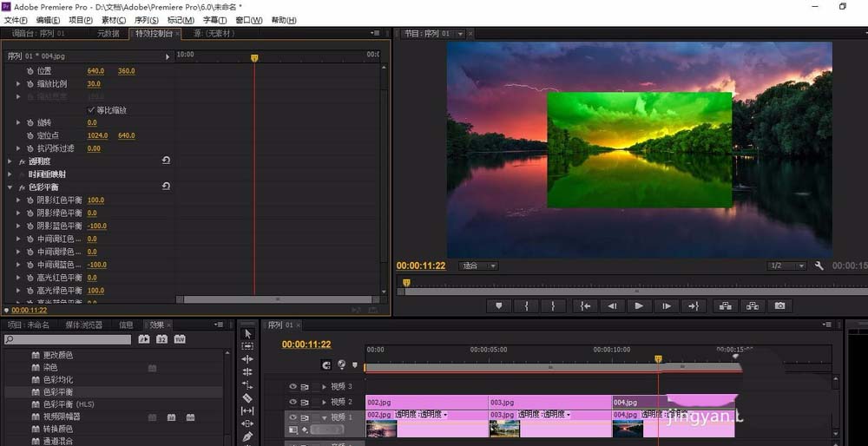The image size is (868, 446).
Task: Click the Add Marker button in monitor
Action: click(x=499, y=305)
